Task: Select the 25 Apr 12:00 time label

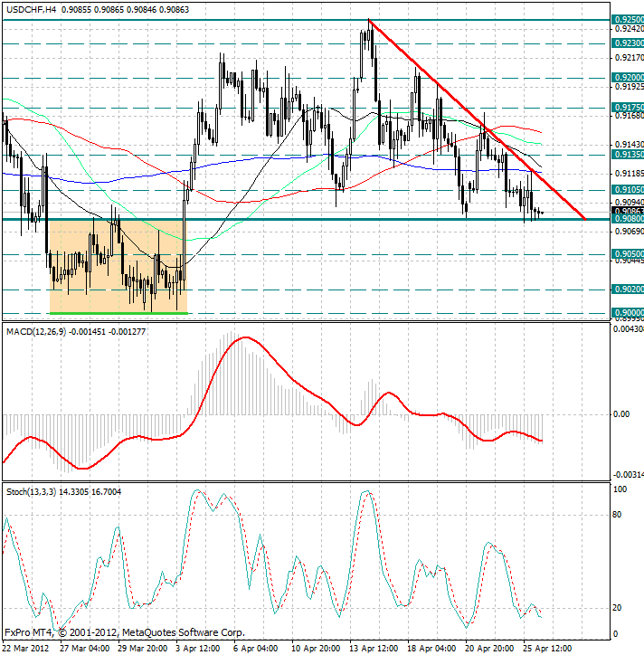Action: click(x=548, y=648)
